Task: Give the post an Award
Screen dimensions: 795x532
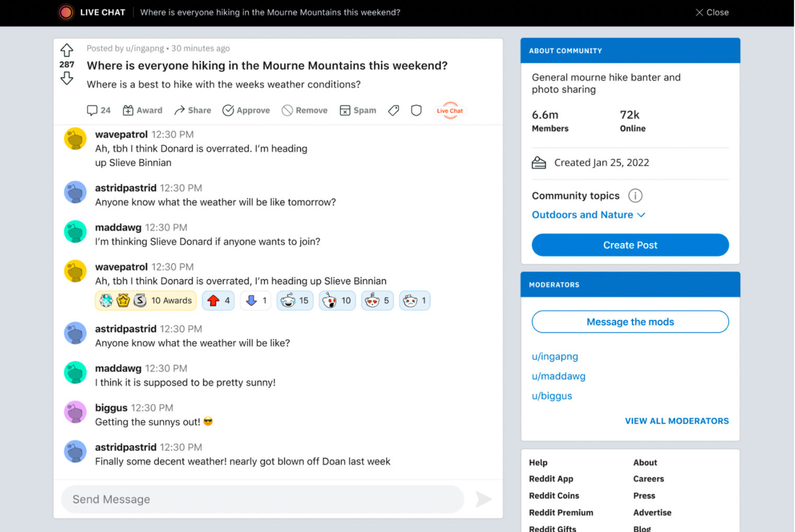Action: (x=142, y=110)
